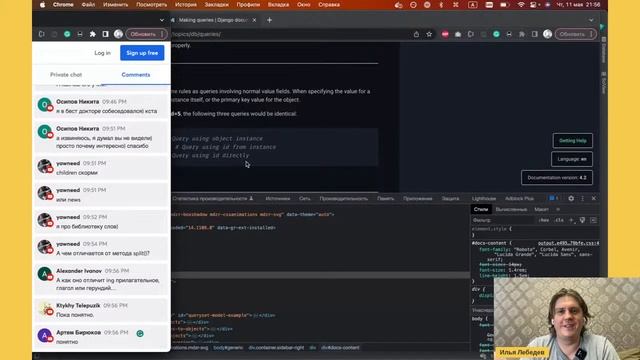Screen dimensions: 640x360
Task: Open the История menu
Action: (x=186, y=5)
